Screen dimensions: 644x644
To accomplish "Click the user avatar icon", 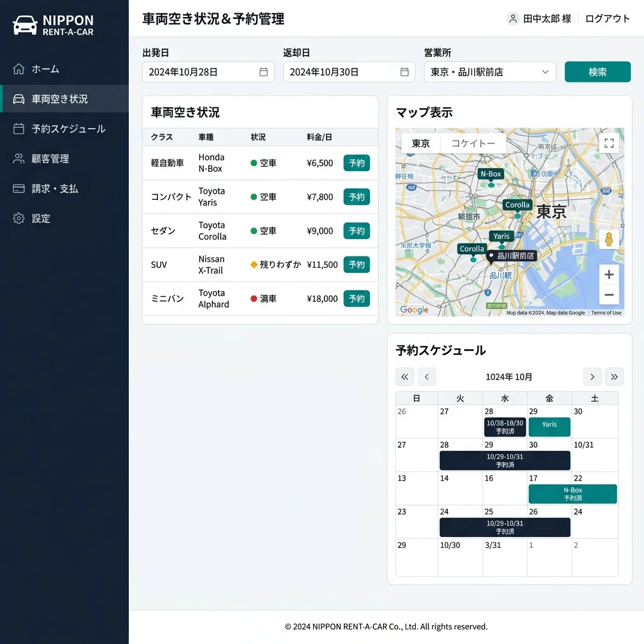I will click(x=513, y=18).
